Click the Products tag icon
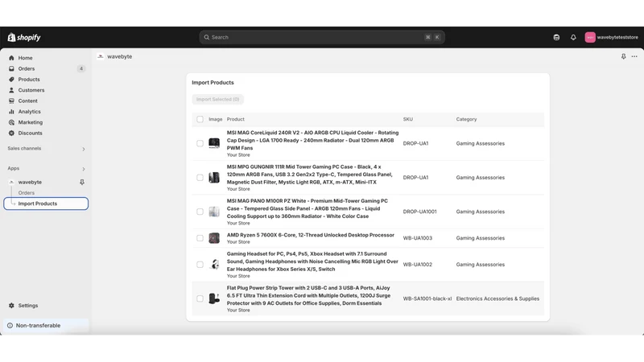The width and height of the screenshot is (644, 362). (x=11, y=79)
